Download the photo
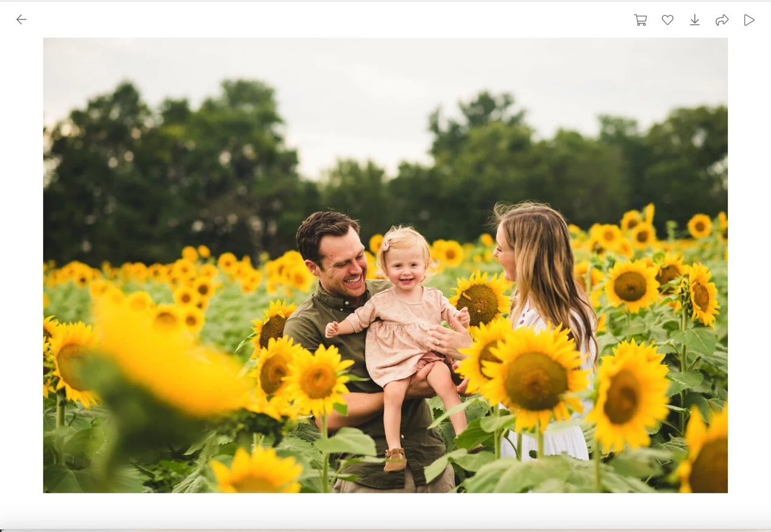 pos(695,20)
